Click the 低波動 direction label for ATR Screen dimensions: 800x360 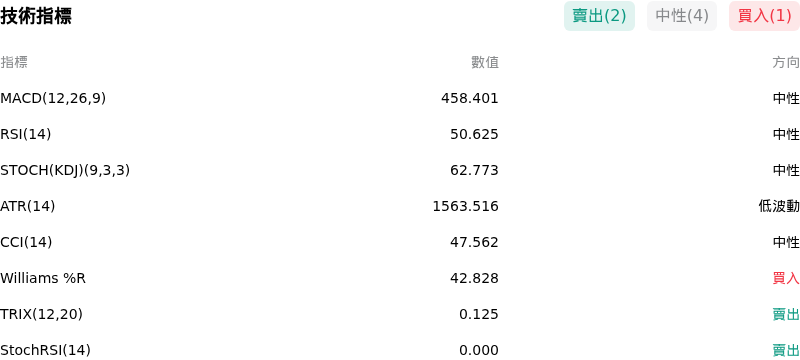(779, 206)
